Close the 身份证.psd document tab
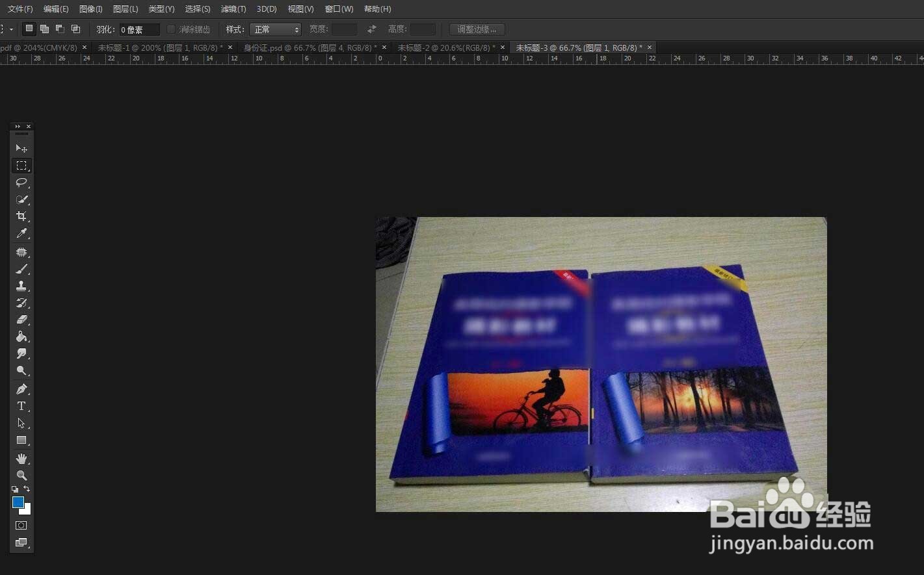The width and height of the screenshot is (924, 575). 384,47
